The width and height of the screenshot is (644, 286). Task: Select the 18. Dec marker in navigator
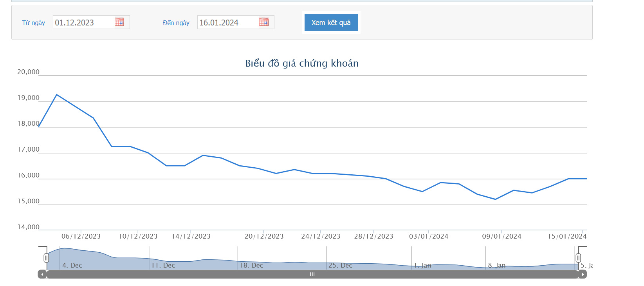[x=251, y=265]
